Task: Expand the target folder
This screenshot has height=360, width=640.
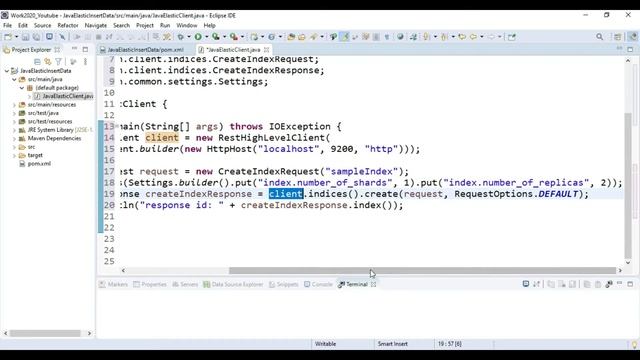Action: [x=14, y=155]
